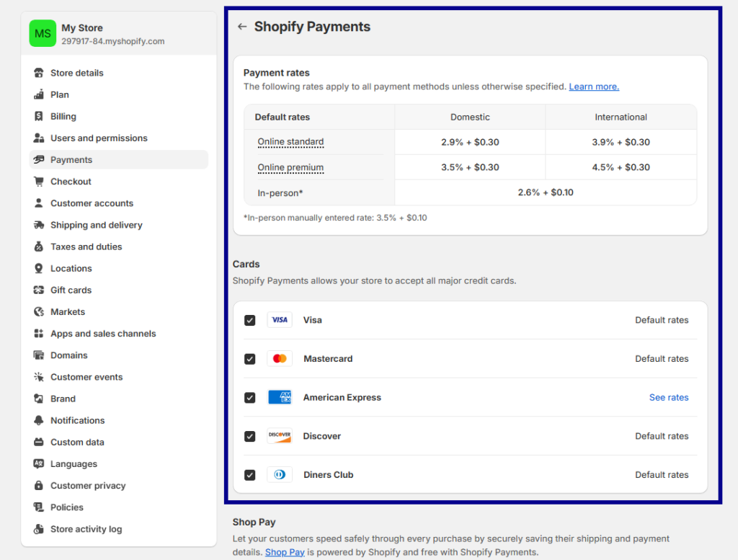Click the International column header
738x560 pixels.
[621, 117]
